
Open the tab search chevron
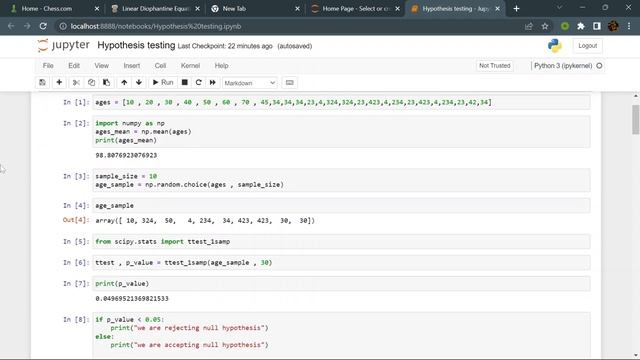click(559, 8)
